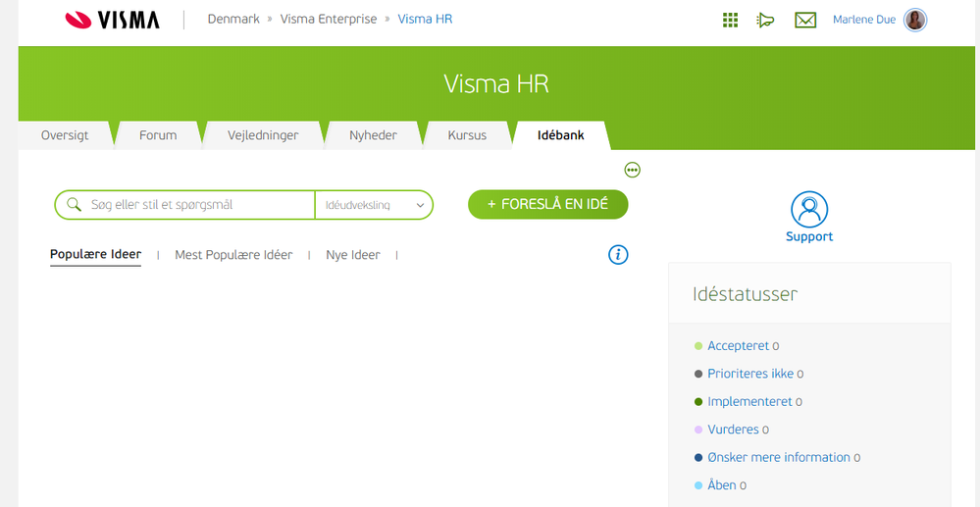
Task: Filter ideas by Åben status
Action: 722,485
